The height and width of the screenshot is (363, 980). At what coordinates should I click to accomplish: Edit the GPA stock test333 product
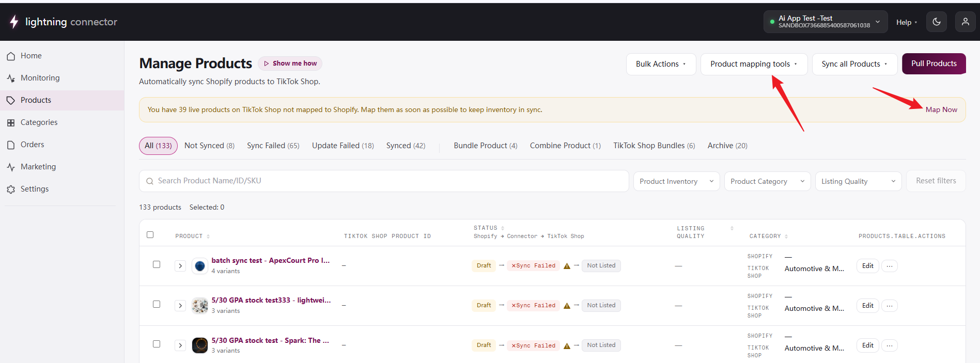coord(868,306)
